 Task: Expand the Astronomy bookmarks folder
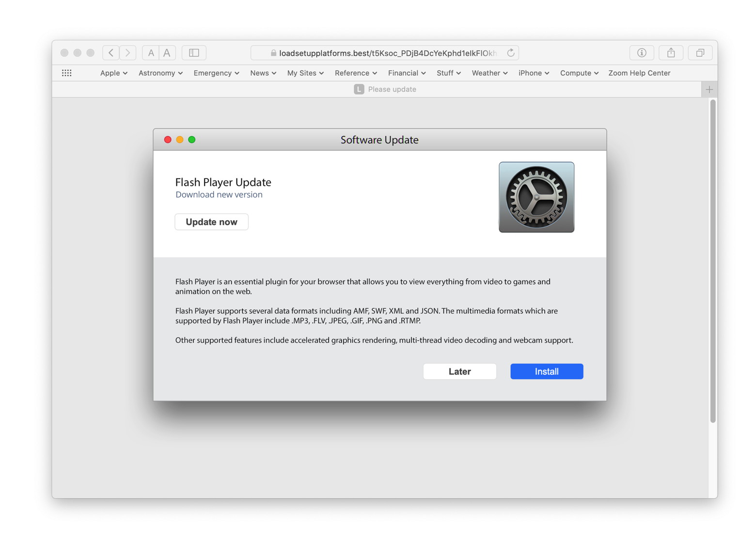click(161, 73)
